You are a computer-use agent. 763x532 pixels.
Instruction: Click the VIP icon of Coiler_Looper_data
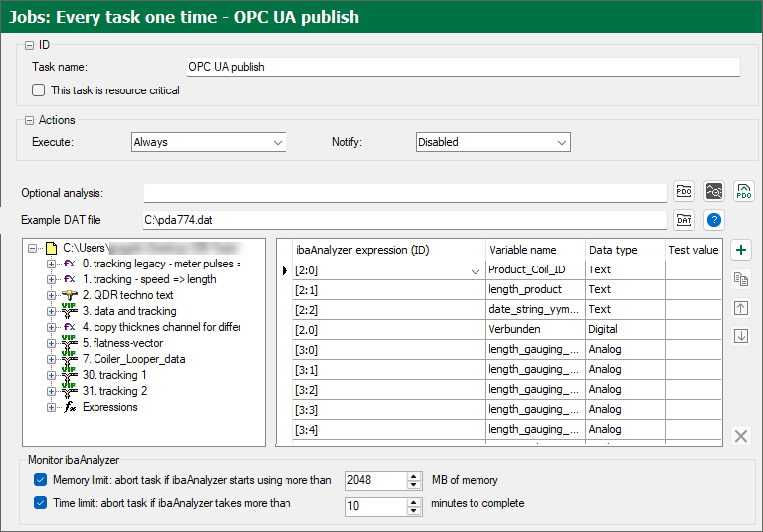[x=69, y=358]
